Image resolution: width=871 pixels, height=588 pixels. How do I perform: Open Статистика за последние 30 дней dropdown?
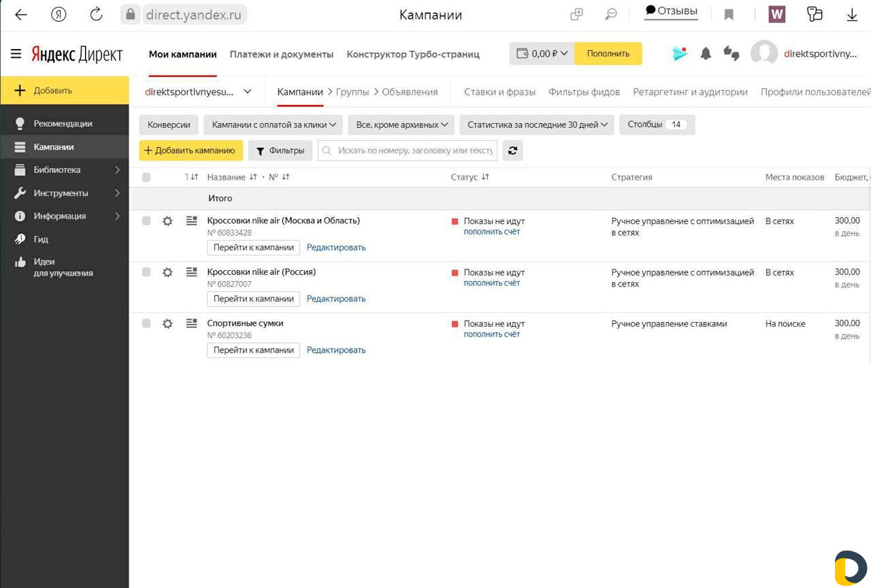[537, 125]
